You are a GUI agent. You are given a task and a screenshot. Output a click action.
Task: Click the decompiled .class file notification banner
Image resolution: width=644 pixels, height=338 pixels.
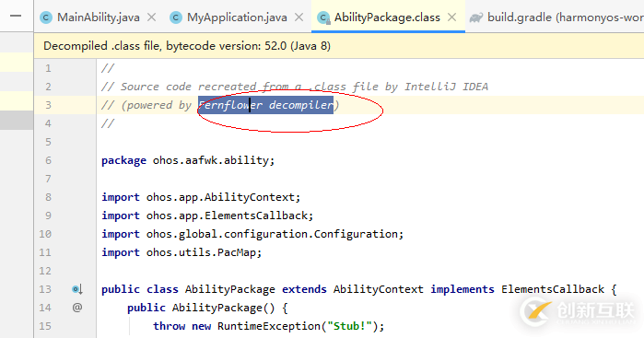[x=339, y=45]
